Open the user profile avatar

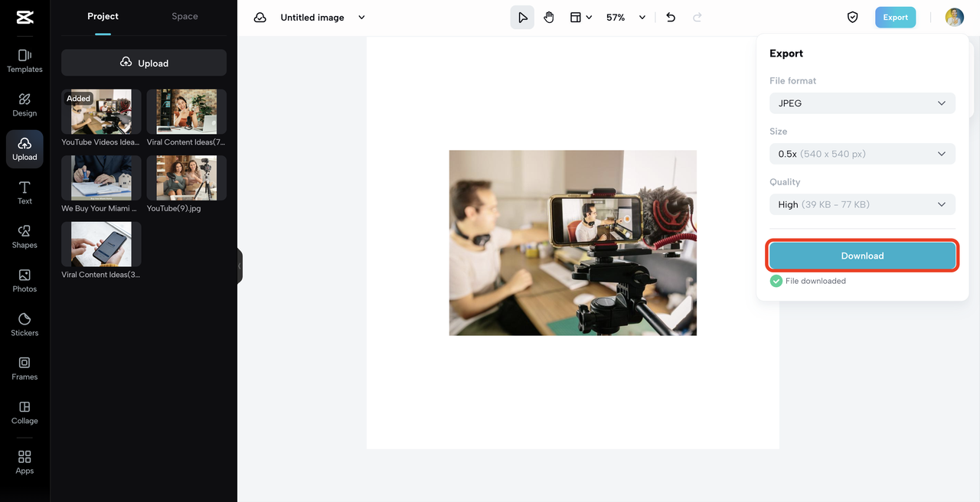tap(954, 17)
